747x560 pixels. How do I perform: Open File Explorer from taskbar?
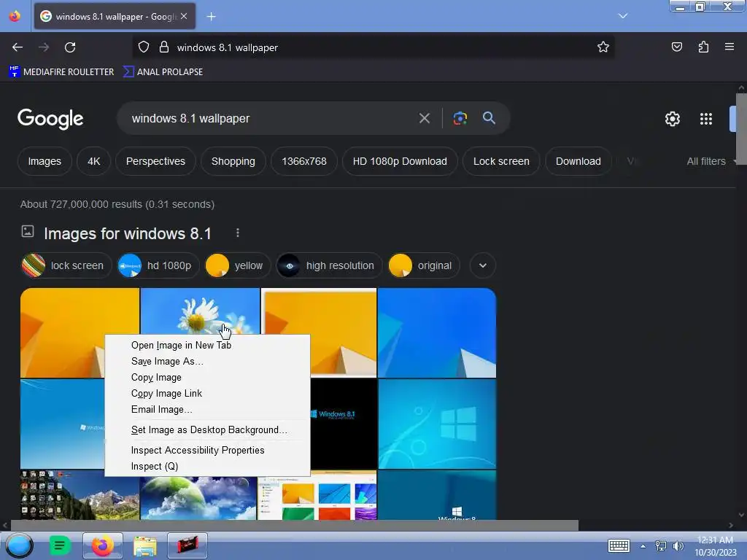pyautogui.click(x=145, y=546)
